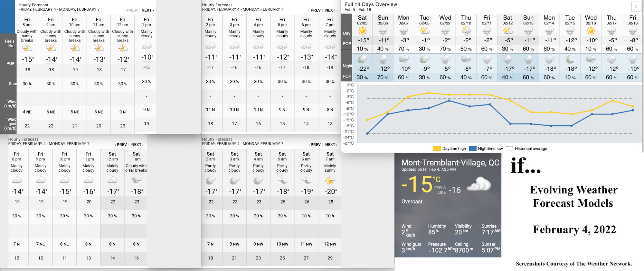Click the Evolving Weather Forecast Models heading
This screenshot has height=271, width=644.
[573, 196]
